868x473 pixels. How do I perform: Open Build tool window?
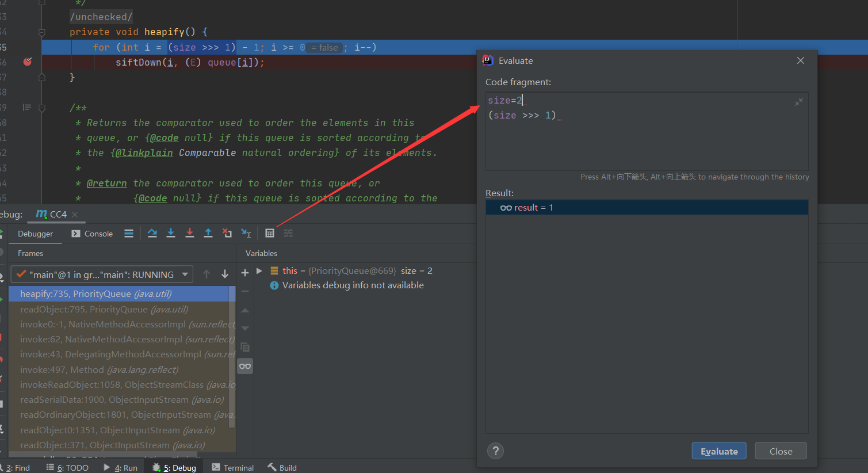(282, 467)
